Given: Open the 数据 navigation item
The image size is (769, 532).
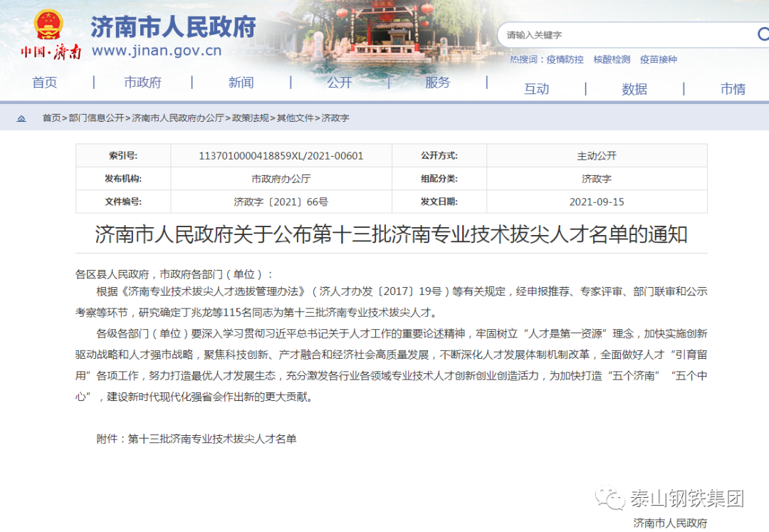Looking at the screenshot, I should [x=634, y=89].
